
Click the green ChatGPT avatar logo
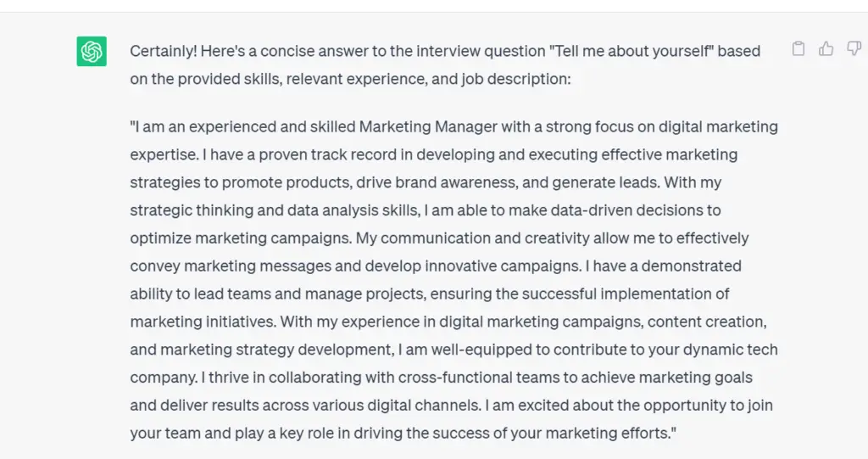92,51
